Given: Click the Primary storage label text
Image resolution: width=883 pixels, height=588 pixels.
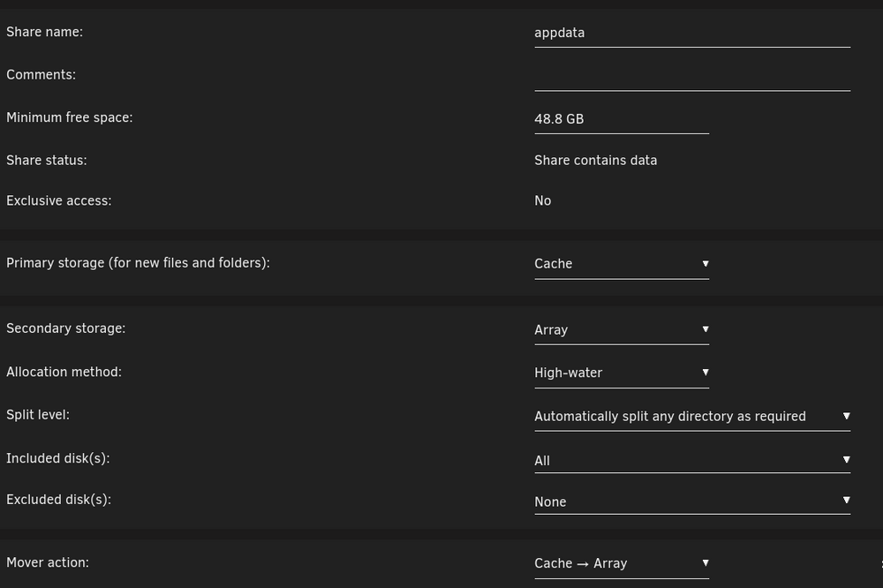Looking at the screenshot, I should point(138,263).
